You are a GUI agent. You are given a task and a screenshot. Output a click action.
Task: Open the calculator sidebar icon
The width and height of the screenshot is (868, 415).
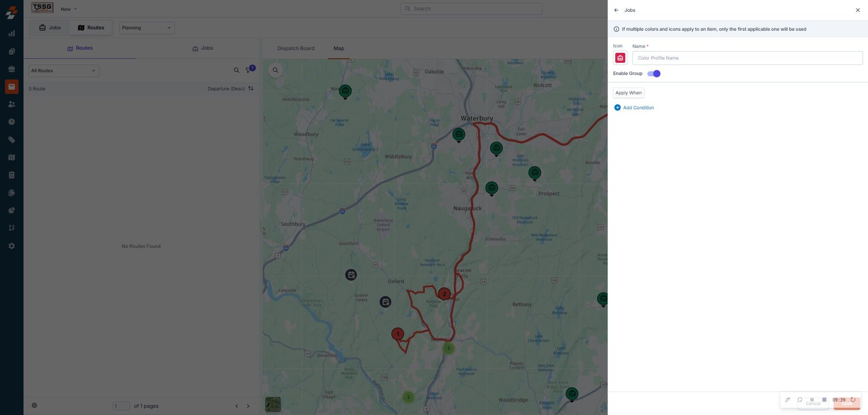(12, 175)
